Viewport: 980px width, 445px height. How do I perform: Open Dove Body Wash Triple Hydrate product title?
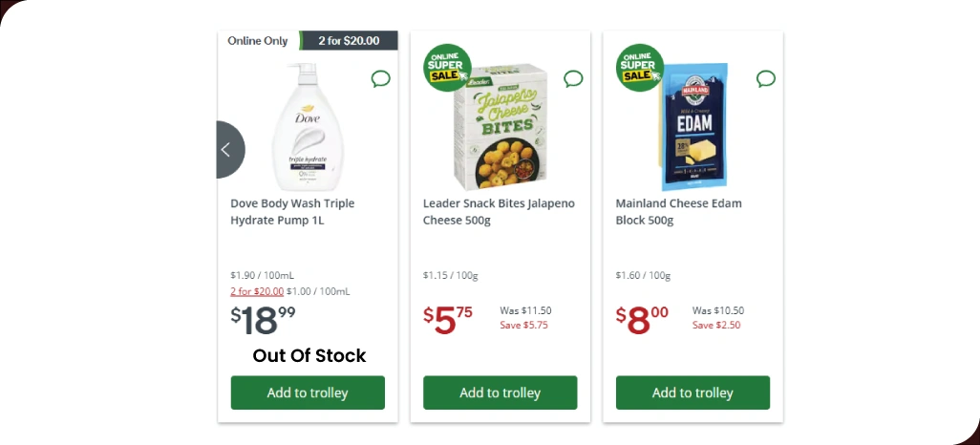click(x=292, y=212)
